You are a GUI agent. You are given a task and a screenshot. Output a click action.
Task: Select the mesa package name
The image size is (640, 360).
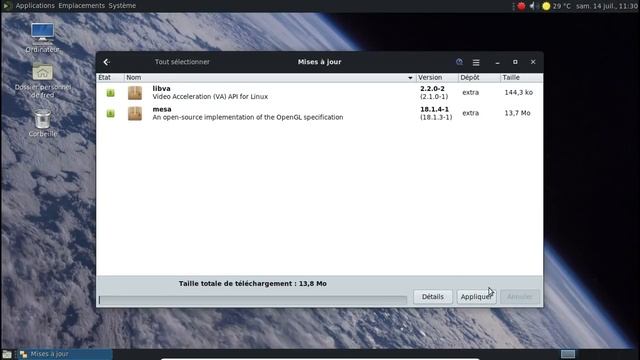(x=162, y=109)
